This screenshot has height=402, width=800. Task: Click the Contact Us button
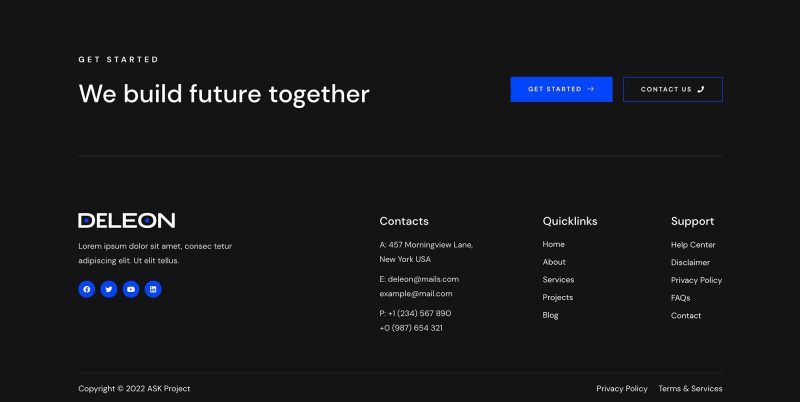click(x=672, y=89)
